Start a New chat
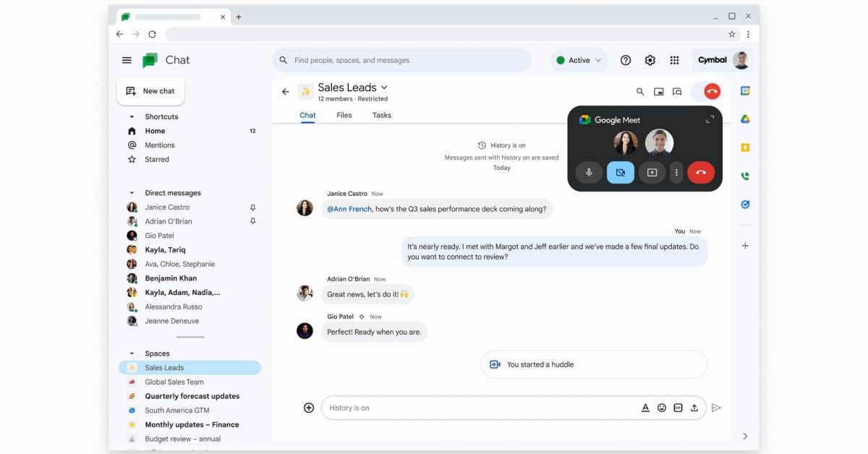This screenshot has height=454, width=868. 150,90
